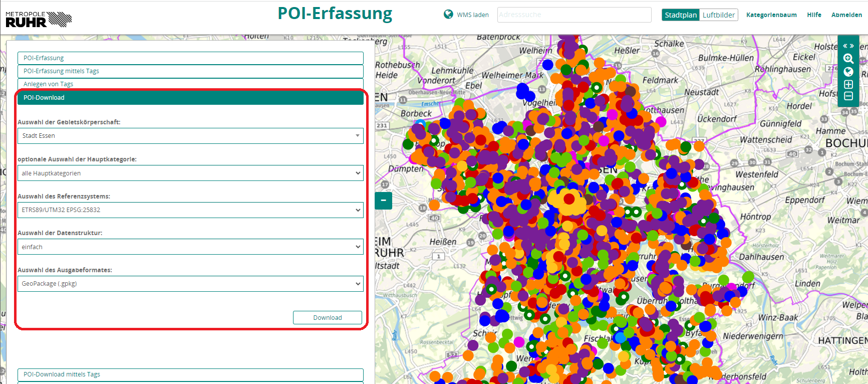The width and height of the screenshot is (868, 384).
Task: Collapse the side panel with minus button
Action: point(383,201)
